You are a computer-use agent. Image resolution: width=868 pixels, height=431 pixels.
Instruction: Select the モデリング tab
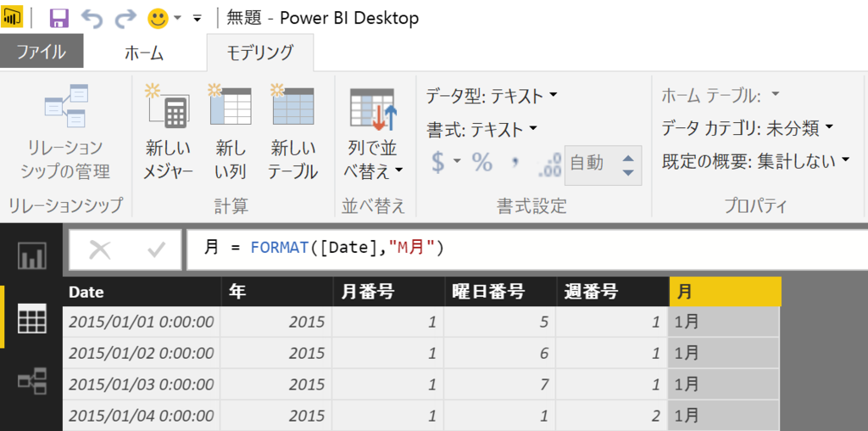259,53
